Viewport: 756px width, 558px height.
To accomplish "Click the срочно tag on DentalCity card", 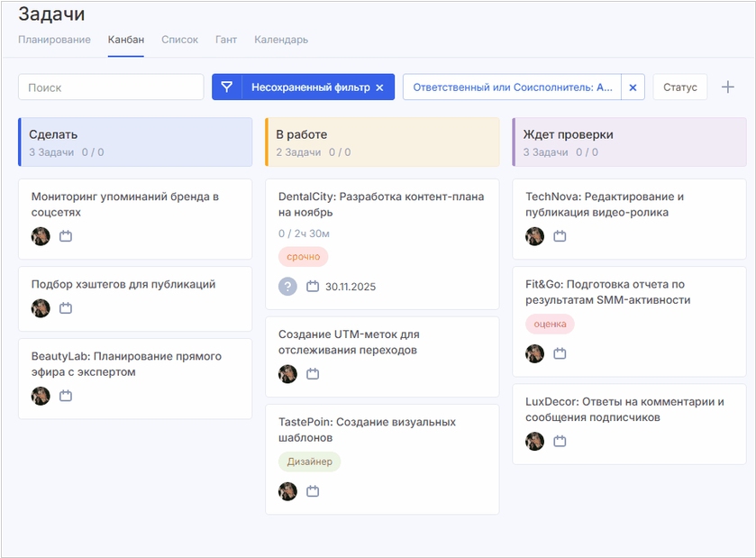I will [303, 257].
